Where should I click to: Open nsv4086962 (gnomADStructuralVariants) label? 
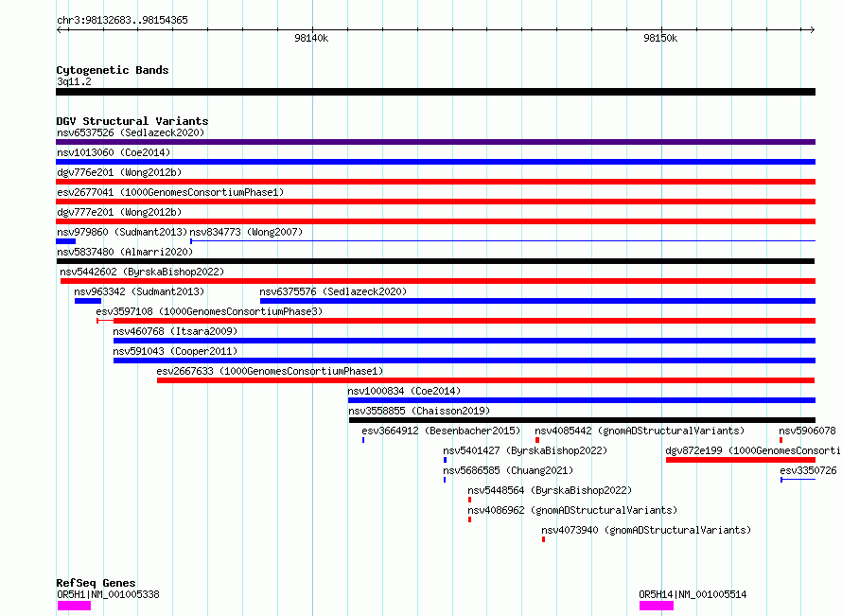[x=572, y=510]
